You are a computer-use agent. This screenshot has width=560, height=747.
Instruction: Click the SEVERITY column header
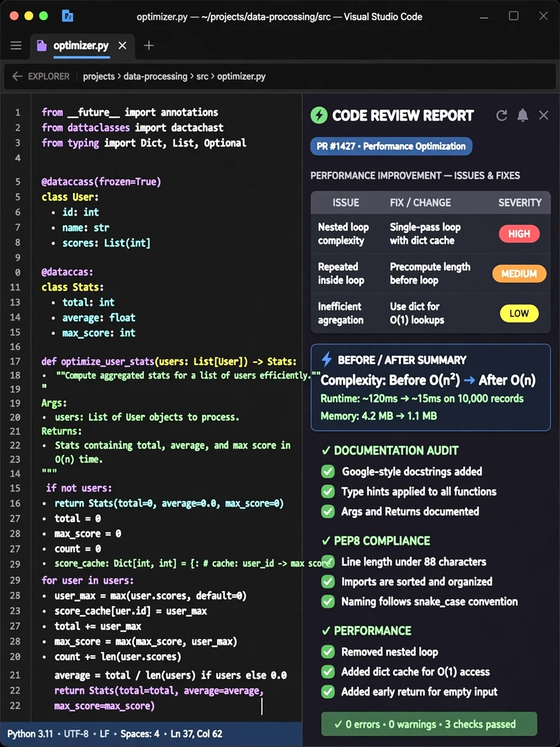520,202
